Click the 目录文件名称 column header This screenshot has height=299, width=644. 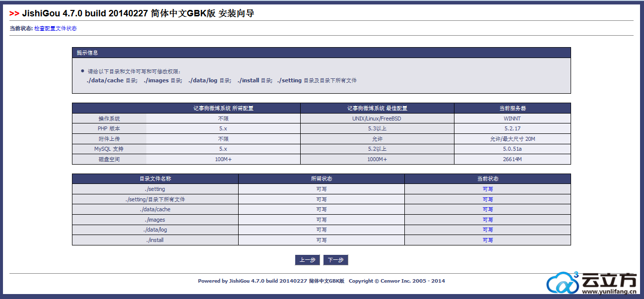(x=155, y=179)
